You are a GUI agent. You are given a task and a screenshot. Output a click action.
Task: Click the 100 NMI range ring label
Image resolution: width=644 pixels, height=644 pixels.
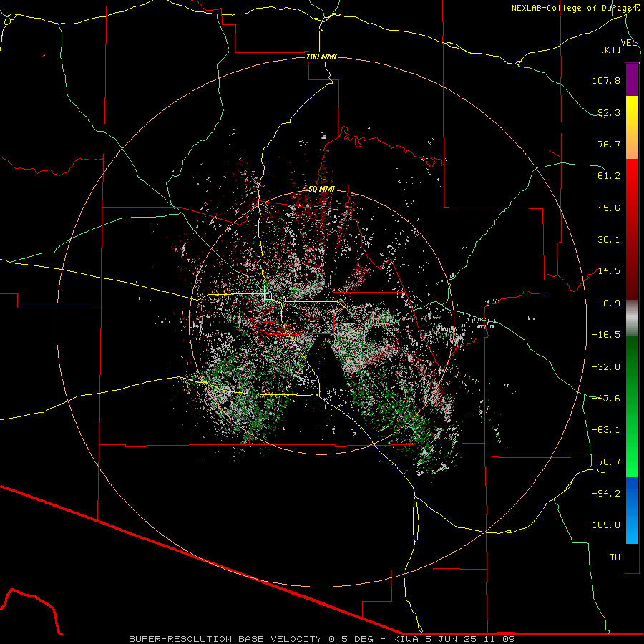pyautogui.click(x=321, y=57)
